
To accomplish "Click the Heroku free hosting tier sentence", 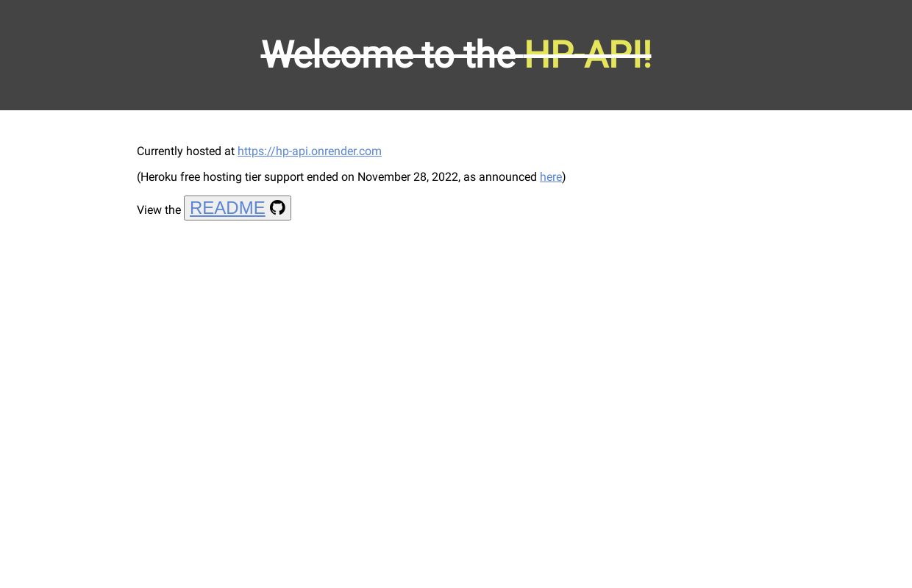I will click(x=352, y=177).
